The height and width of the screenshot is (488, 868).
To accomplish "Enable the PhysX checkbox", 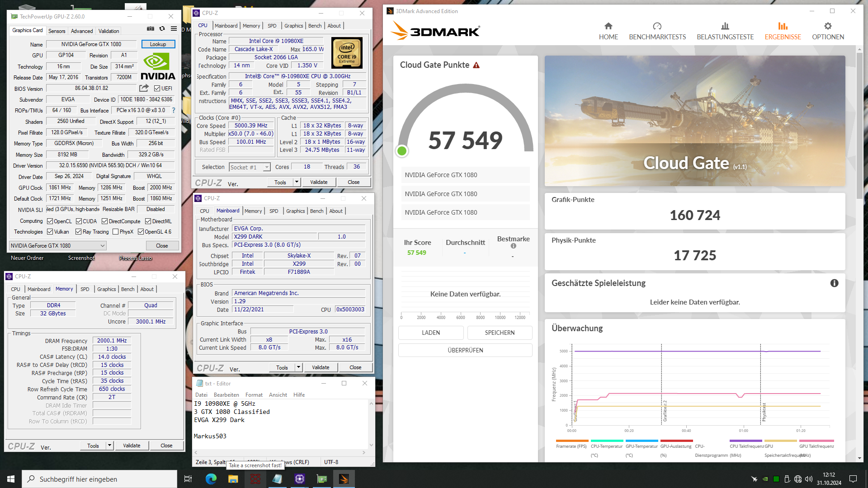I will 116,232.
